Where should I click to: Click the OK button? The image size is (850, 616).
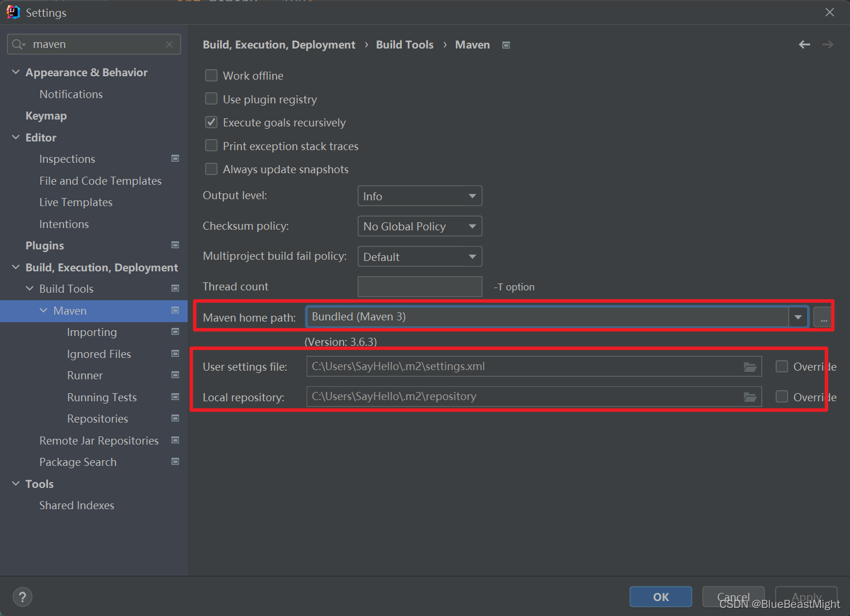click(x=661, y=597)
